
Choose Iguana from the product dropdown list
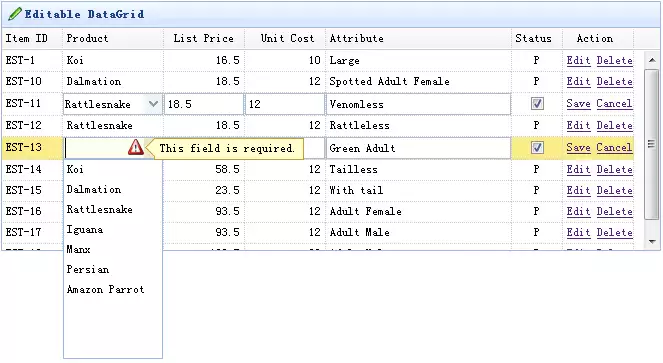point(113,229)
